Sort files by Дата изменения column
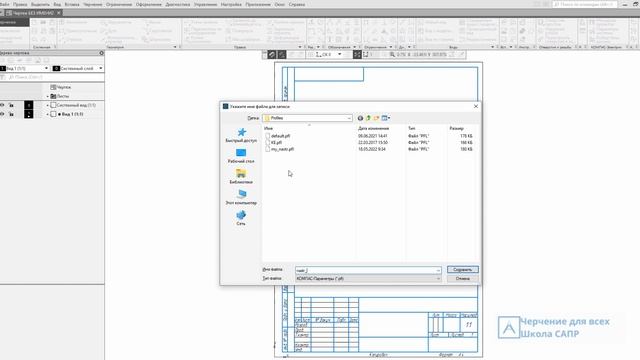The image size is (640, 360). [x=373, y=129]
